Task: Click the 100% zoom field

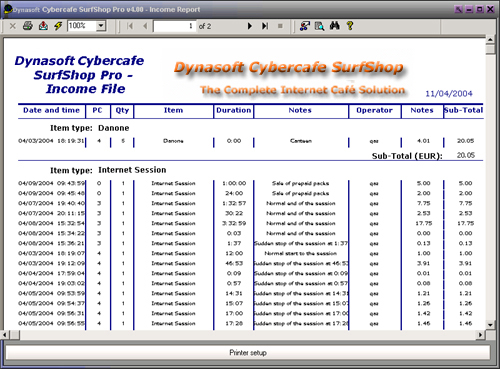Action: pos(82,26)
